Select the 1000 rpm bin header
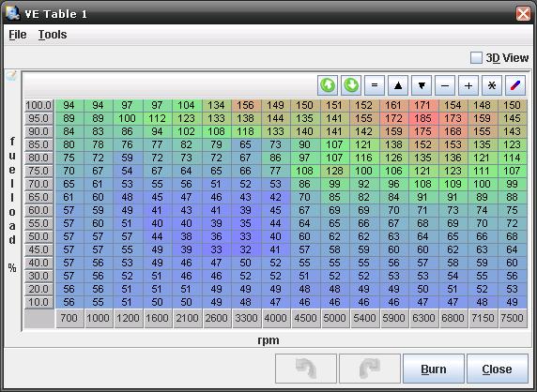 [x=99, y=318]
